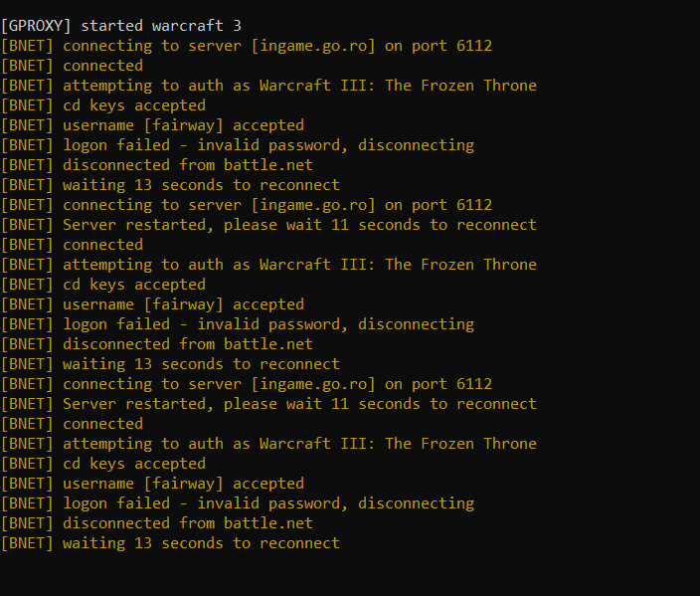Click the first "[BNET] connected" line
Image resolution: width=700 pixels, height=596 pixels.
(72, 66)
